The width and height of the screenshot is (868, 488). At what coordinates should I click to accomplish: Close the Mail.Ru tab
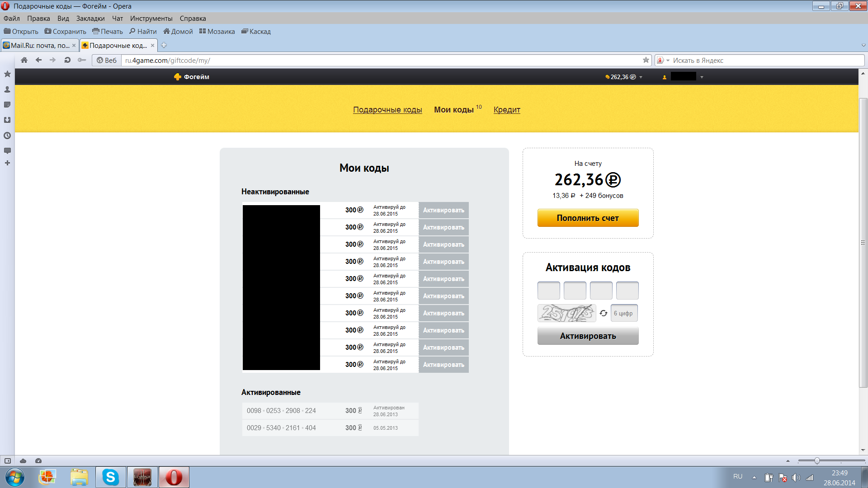[x=74, y=45]
